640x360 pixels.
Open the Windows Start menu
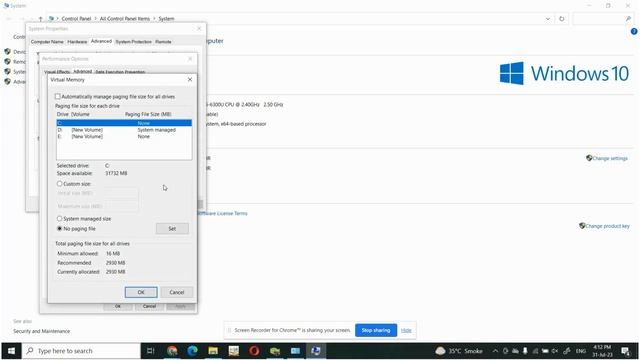click(11, 351)
